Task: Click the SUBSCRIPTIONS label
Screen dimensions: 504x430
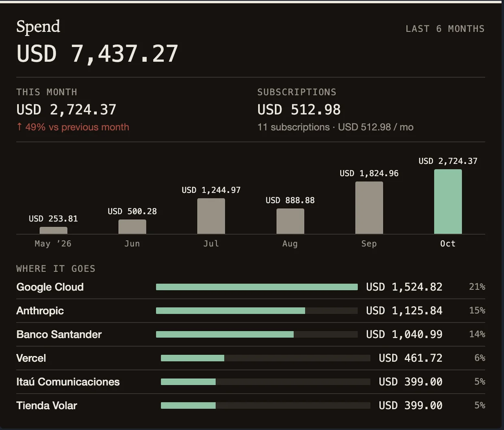Action: [297, 92]
